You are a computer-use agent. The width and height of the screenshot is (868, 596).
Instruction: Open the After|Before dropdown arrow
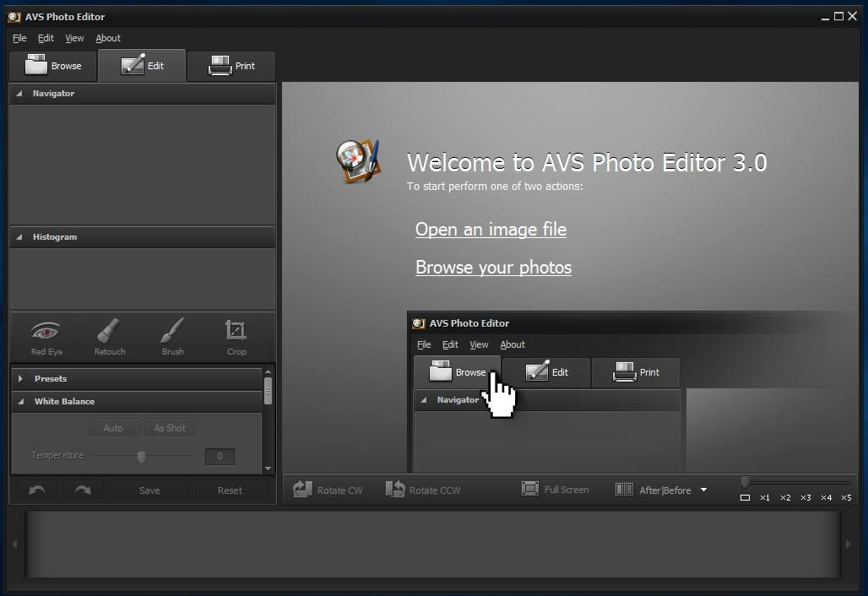click(703, 490)
